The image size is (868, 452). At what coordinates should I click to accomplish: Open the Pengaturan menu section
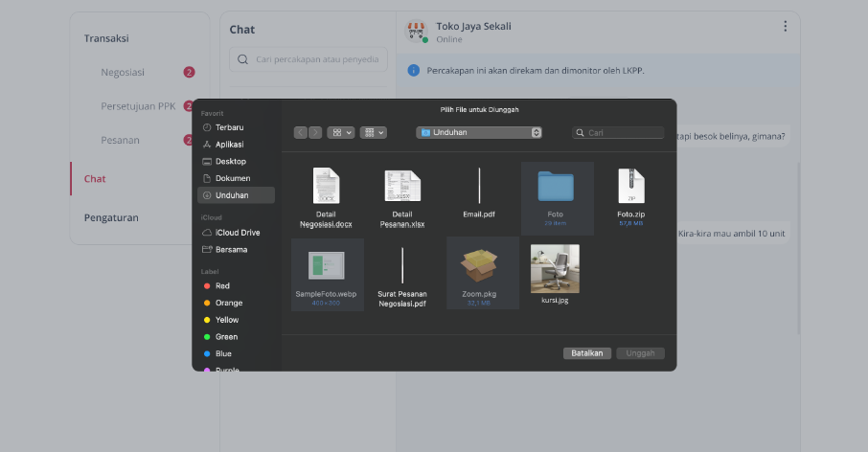111,218
